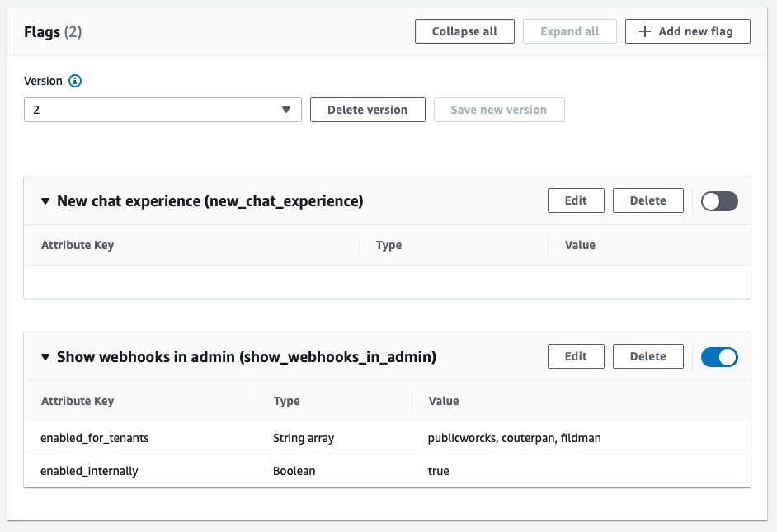Viewport: 777px width, 532px height.
Task: Delete the New chat experience flag
Action: point(648,200)
